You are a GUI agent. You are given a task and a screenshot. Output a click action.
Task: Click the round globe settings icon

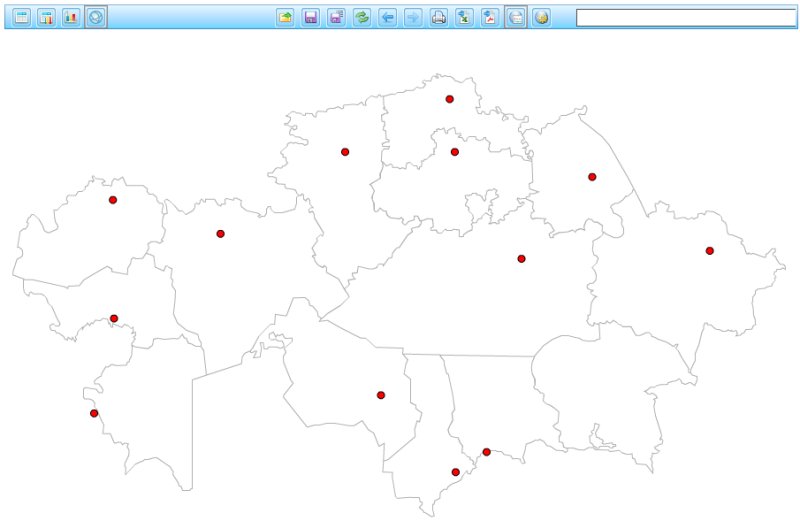541,17
